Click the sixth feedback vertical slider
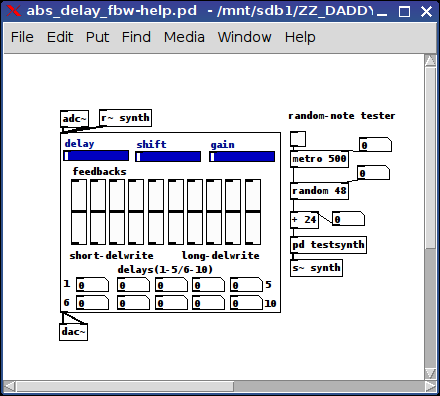 pyautogui.click(x=176, y=212)
